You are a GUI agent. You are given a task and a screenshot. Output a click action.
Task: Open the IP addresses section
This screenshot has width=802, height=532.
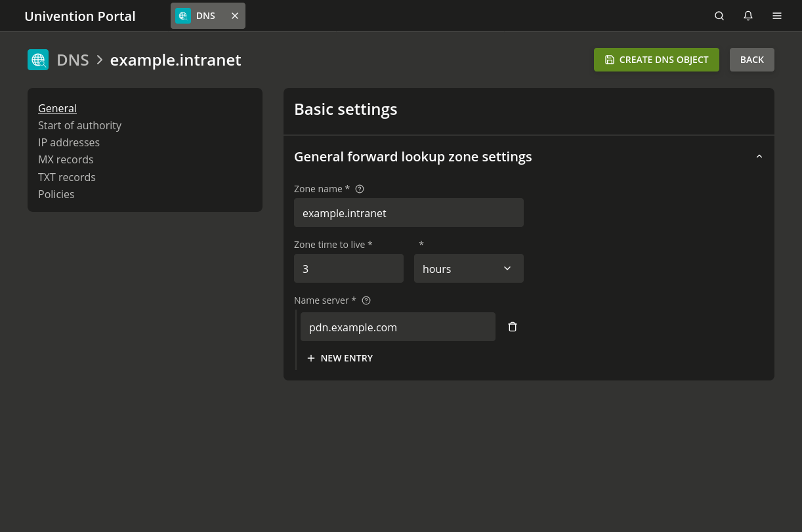pyautogui.click(x=69, y=142)
